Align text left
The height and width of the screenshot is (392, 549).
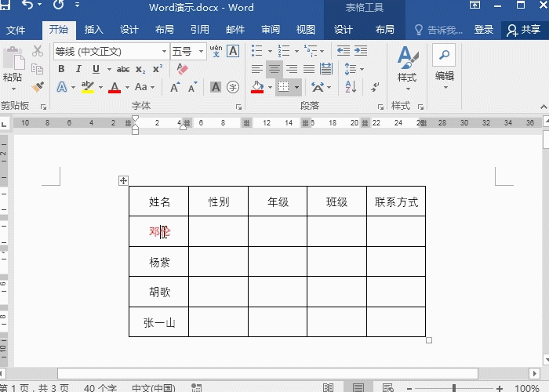pos(257,69)
